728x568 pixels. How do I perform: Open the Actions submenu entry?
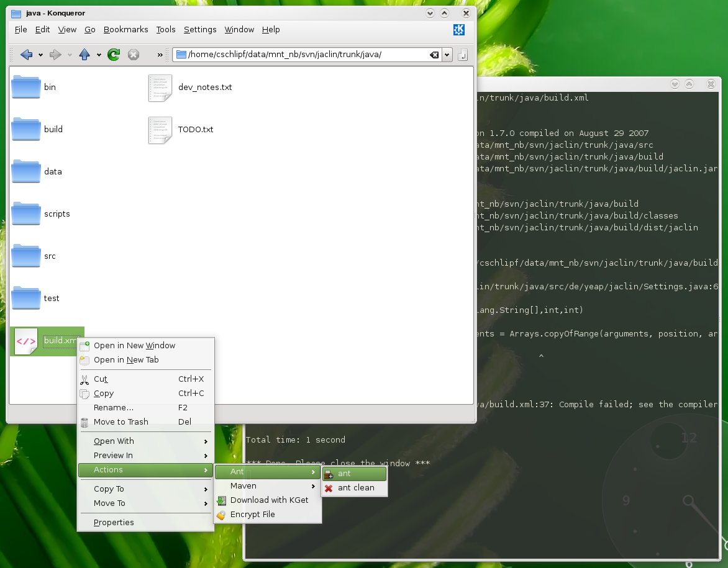tap(145, 470)
